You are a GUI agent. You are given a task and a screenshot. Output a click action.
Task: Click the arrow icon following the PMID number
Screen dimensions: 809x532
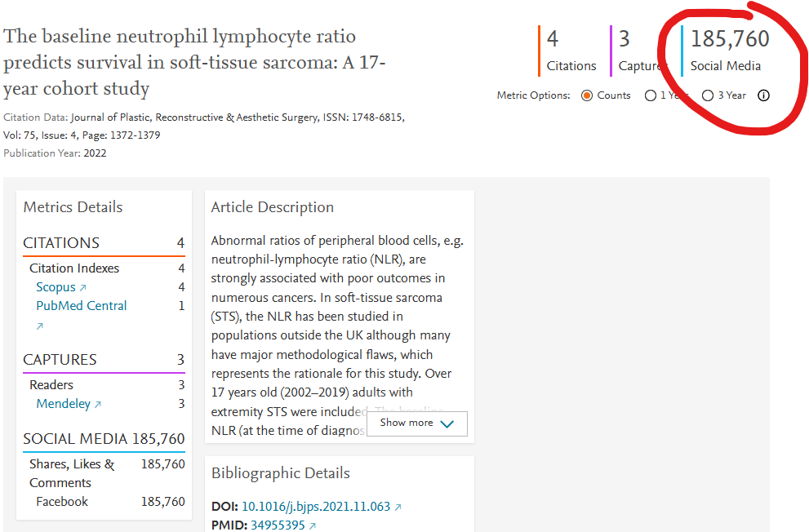point(313,525)
